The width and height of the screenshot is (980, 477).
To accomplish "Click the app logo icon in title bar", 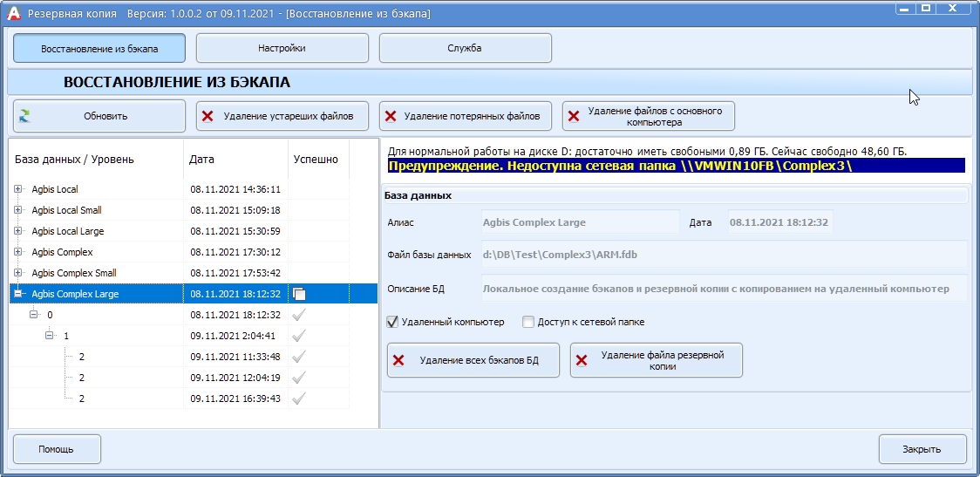I will tap(14, 12).
